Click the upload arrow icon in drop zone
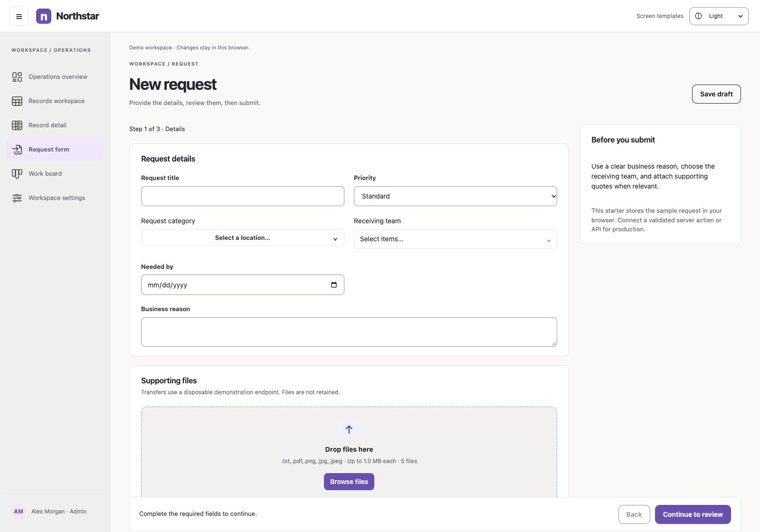This screenshot has height=532, width=760. pyautogui.click(x=349, y=429)
